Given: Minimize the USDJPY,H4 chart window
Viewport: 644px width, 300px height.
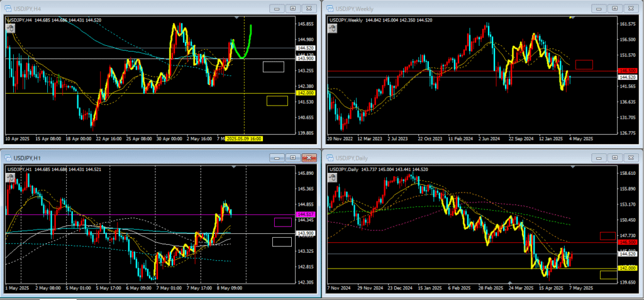Looking at the screenshot, I should pos(277,8).
